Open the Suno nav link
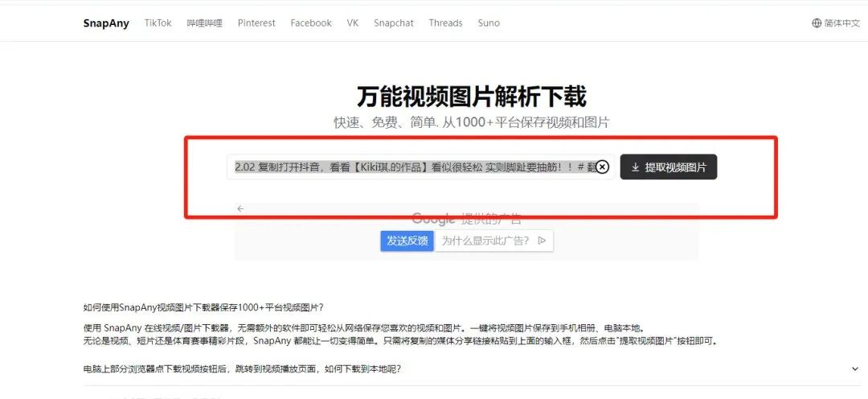 click(x=489, y=23)
